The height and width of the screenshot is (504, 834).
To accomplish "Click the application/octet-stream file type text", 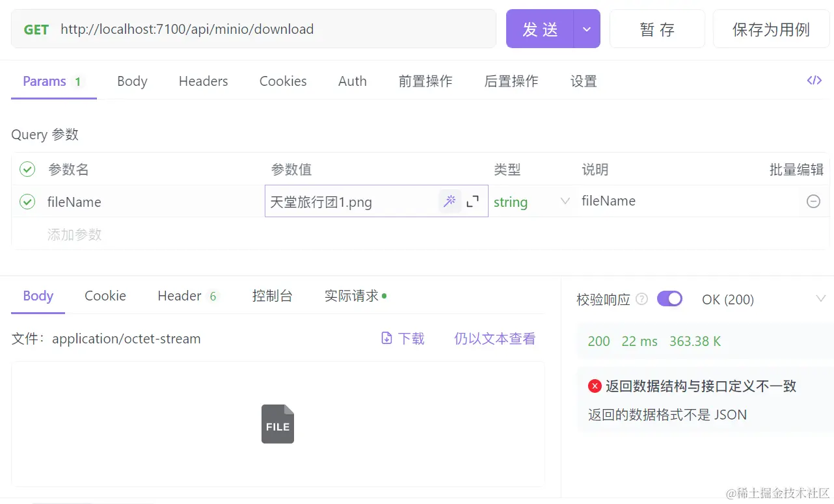I will coord(126,339).
